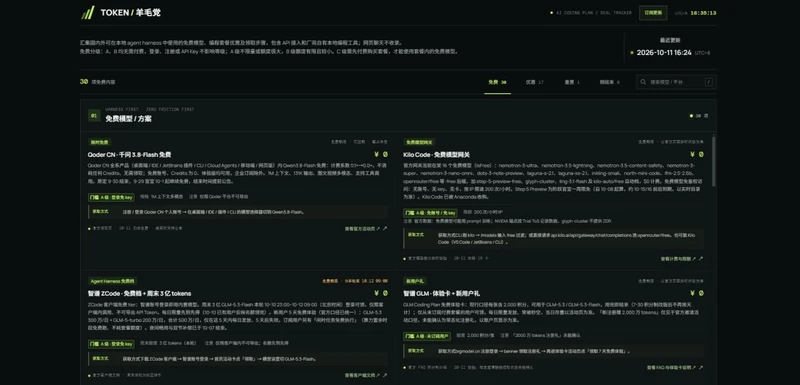Click the 订阅更新 subscribe button
Screen dimensions: 800x385
click(653, 13)
